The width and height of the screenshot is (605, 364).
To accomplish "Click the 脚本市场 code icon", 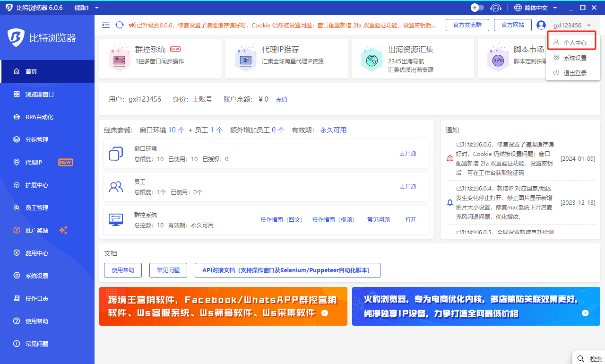I will coord(498,58).
